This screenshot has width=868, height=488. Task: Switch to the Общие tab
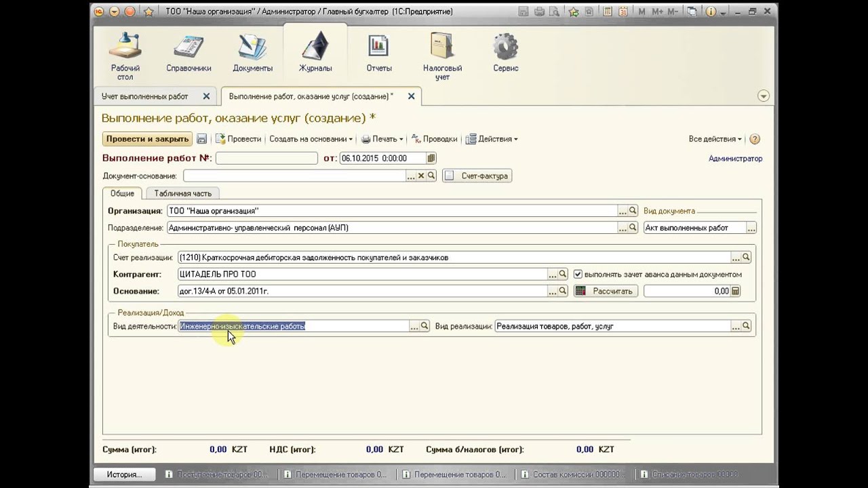coord(122,193)
